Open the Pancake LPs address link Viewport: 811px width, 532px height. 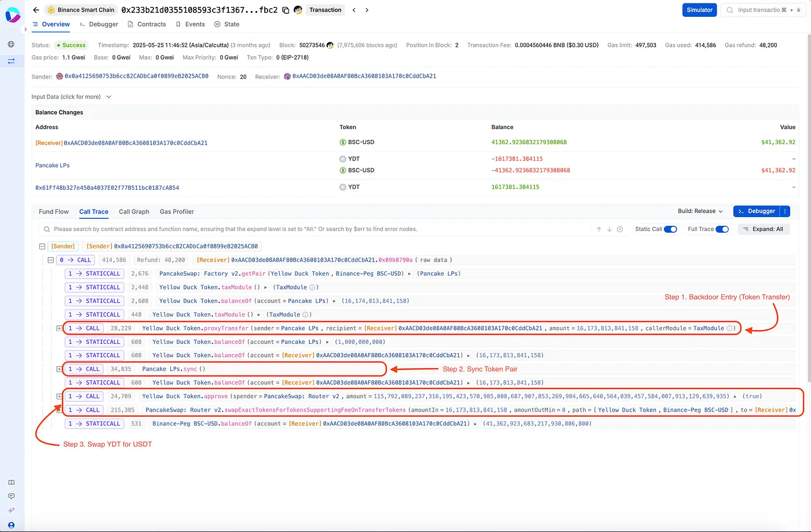click(53, 165)
